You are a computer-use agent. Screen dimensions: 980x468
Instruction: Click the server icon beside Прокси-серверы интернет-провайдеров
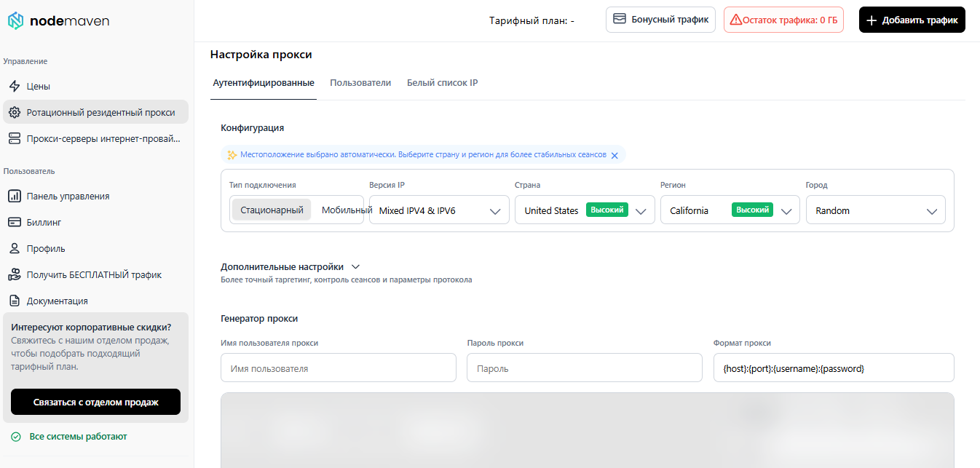(14, 138)
